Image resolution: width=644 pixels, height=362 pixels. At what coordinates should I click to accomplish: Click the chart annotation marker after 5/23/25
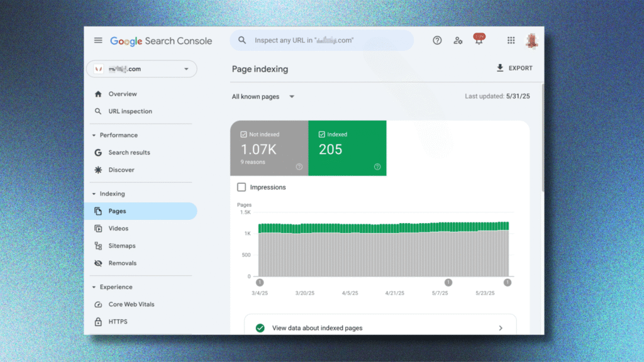(508, 282)
